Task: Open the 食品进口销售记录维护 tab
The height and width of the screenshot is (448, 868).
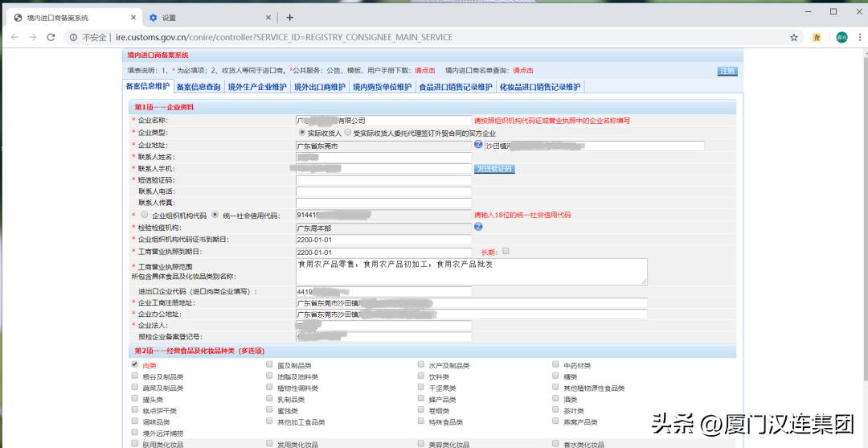Action: (x=456, y=87)
